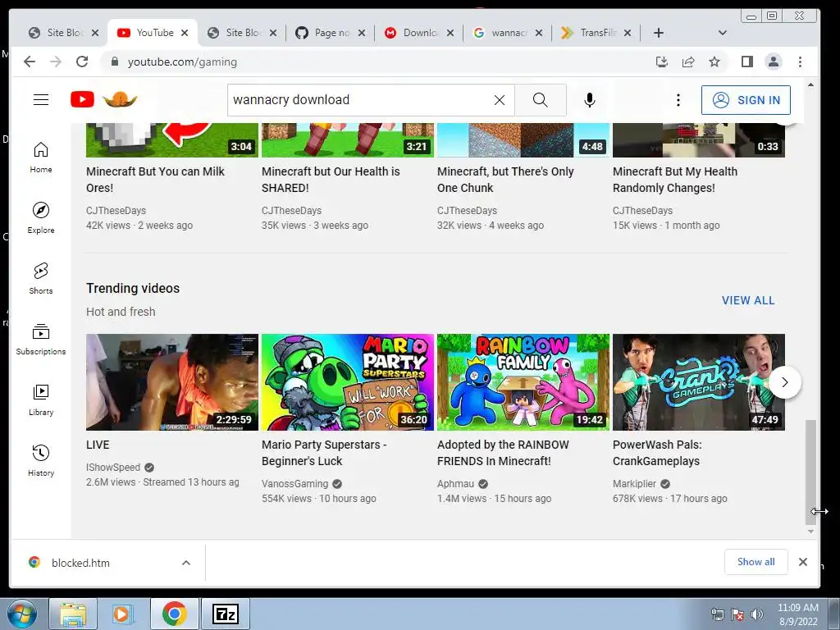Open the Markiplier channel link
Viewport: 840px width, 630px height.
point(634,484)
